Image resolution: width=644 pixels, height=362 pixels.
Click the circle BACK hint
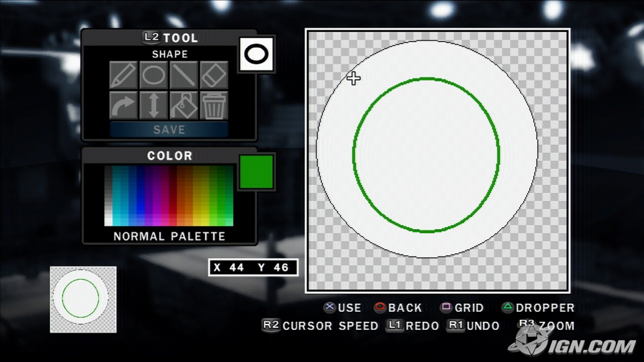click(x=398, y=308)
